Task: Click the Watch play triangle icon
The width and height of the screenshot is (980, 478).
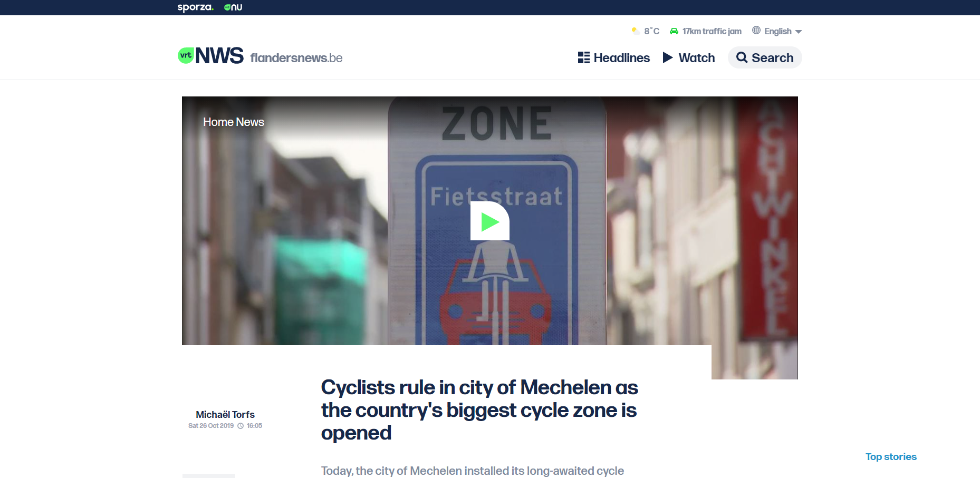Action: tap(668, 57)
